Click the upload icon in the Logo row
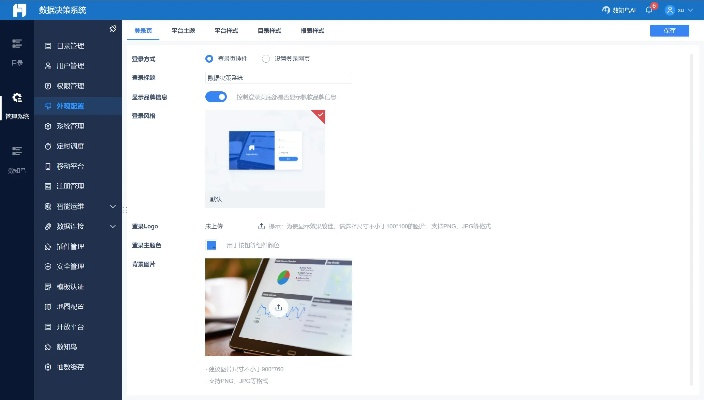The image size is (704, 400). point(262,226)
